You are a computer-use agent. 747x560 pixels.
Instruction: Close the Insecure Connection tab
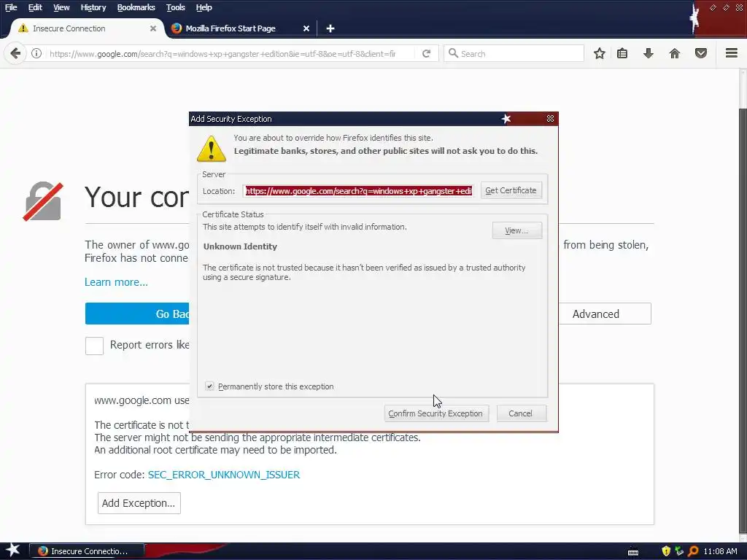pos(153,28)
